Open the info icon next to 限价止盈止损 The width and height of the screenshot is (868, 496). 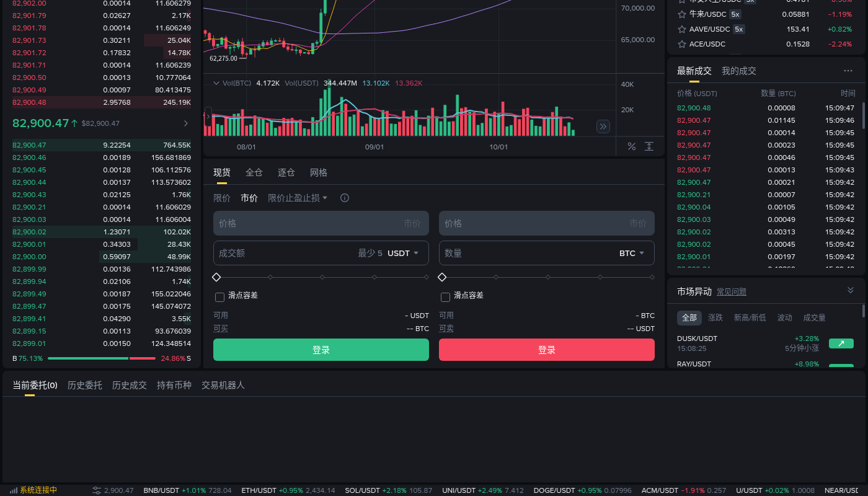coord(345,198)
